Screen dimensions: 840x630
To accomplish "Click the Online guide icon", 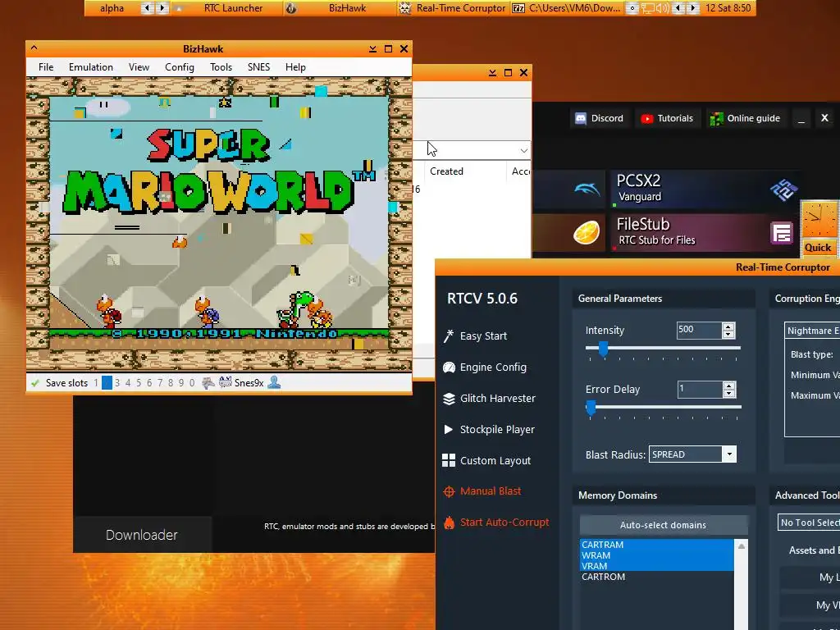I will click(x=716, y=119).
